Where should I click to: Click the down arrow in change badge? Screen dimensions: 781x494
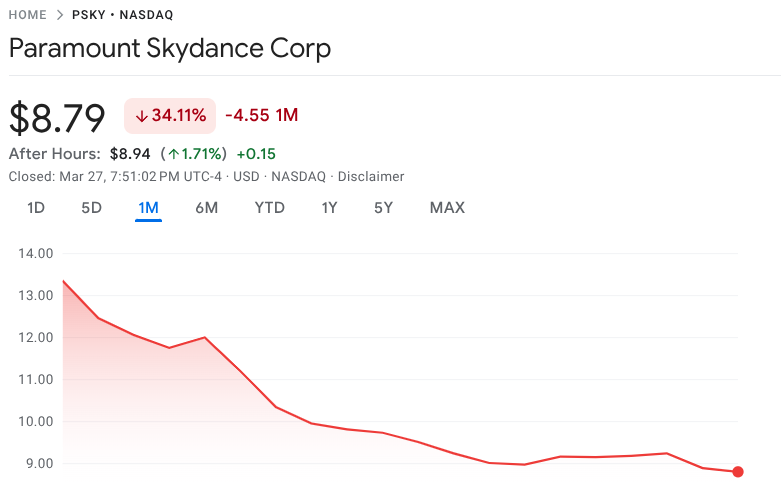click(142, 117)
